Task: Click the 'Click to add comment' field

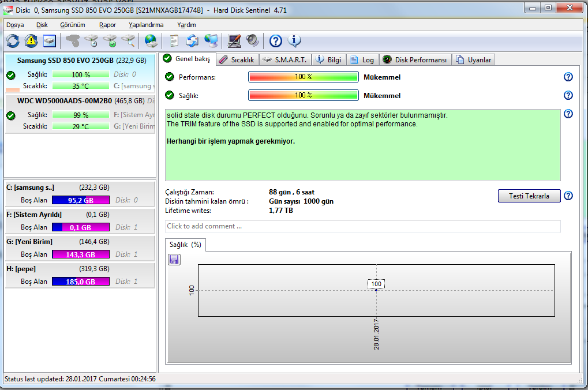Action: [362, 226]
